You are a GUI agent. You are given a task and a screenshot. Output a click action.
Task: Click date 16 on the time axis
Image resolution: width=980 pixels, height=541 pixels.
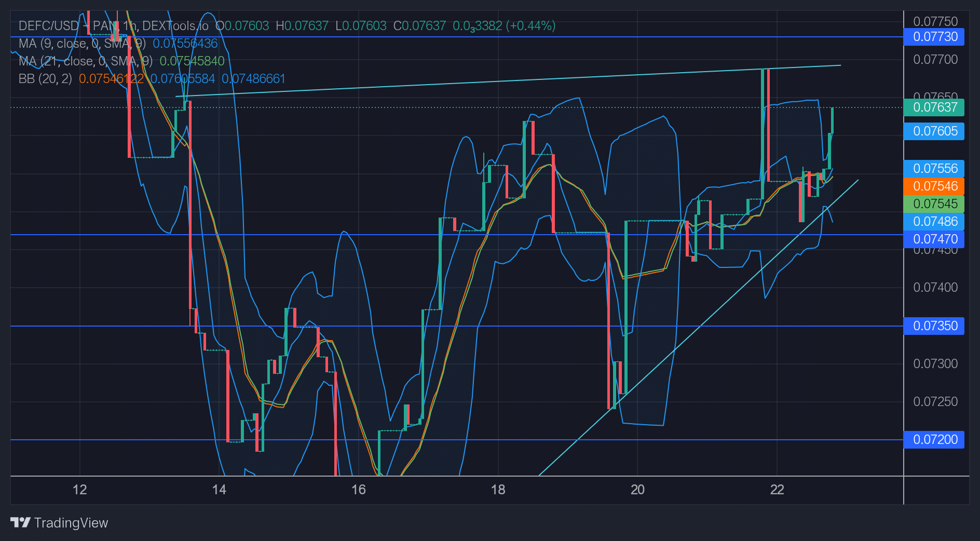359,490
